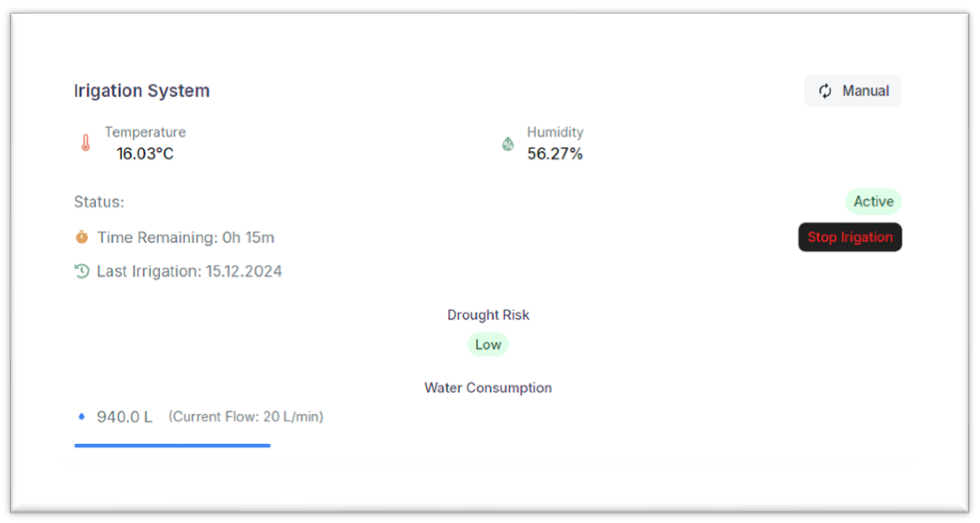Click the green history clock icon
The height and width of the screenshot is (523, 980).
[x=82, y=271]
